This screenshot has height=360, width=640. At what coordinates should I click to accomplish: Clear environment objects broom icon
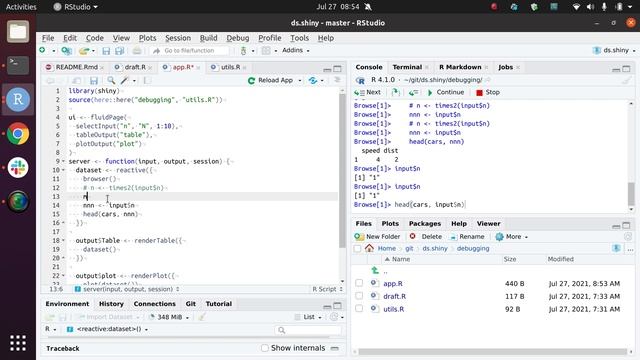pos(202,317)
